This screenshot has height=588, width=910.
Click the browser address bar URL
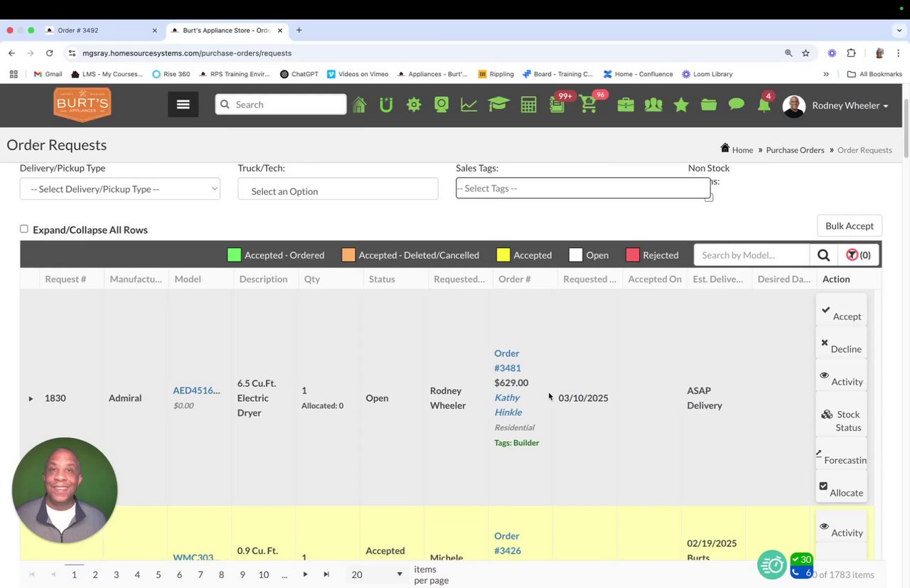point(187,53)
